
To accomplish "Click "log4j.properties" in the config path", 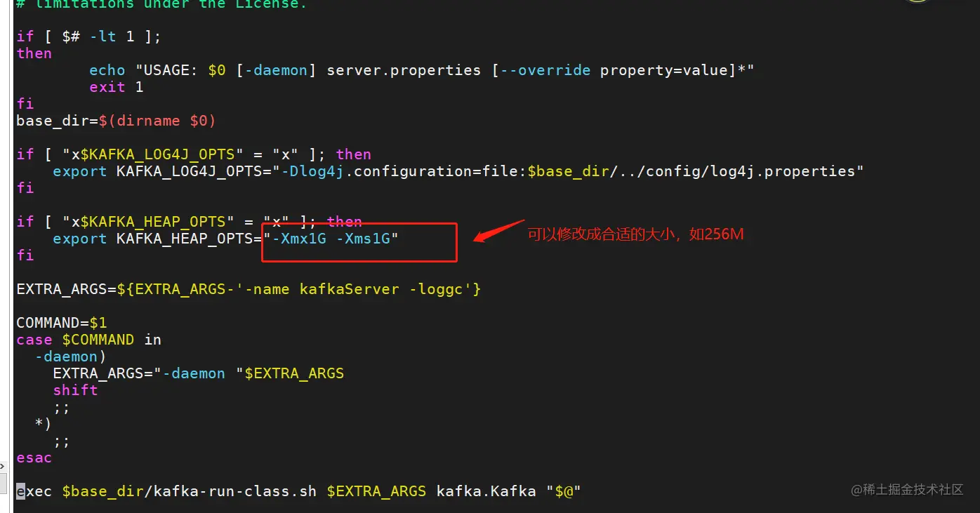I will click(x=782, y=171).
